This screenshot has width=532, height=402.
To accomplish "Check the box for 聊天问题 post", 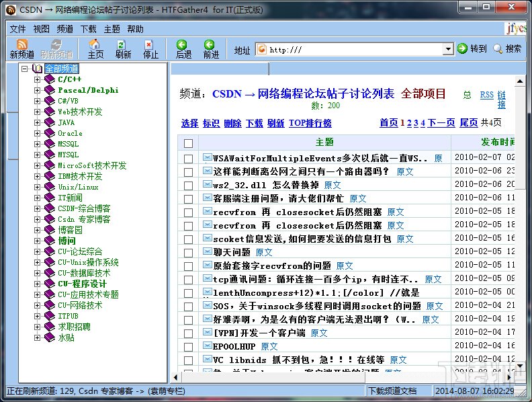I will pyautogui.click(x=188, y=253).
